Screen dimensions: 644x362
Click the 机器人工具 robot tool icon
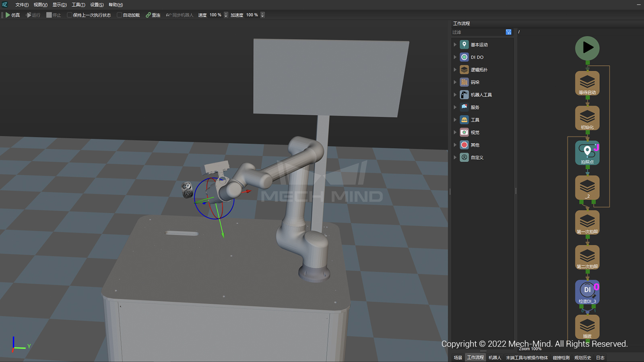point(464,95)
